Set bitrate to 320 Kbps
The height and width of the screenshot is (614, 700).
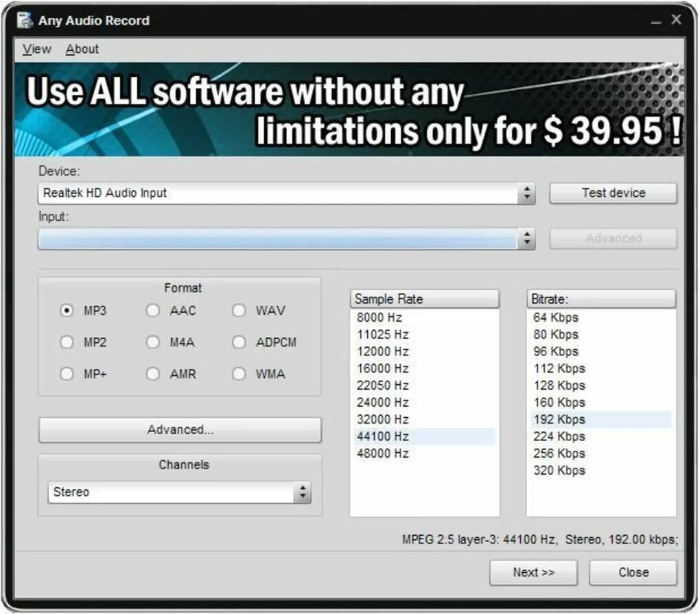pos(559,471)
